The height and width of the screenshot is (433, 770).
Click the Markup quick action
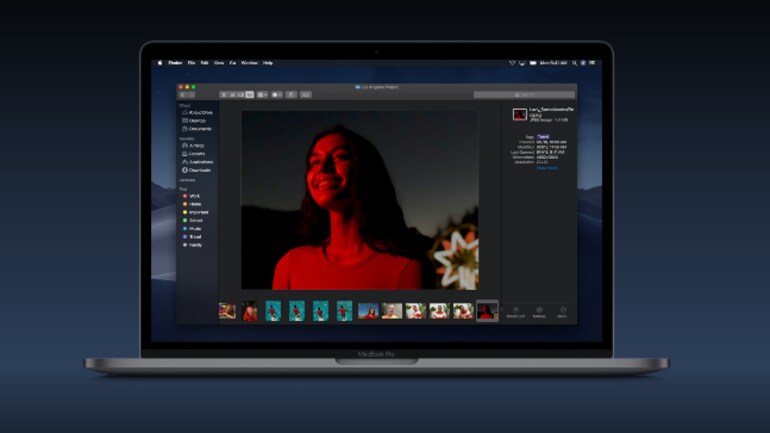pyautogui.click(x=539, y=311)
